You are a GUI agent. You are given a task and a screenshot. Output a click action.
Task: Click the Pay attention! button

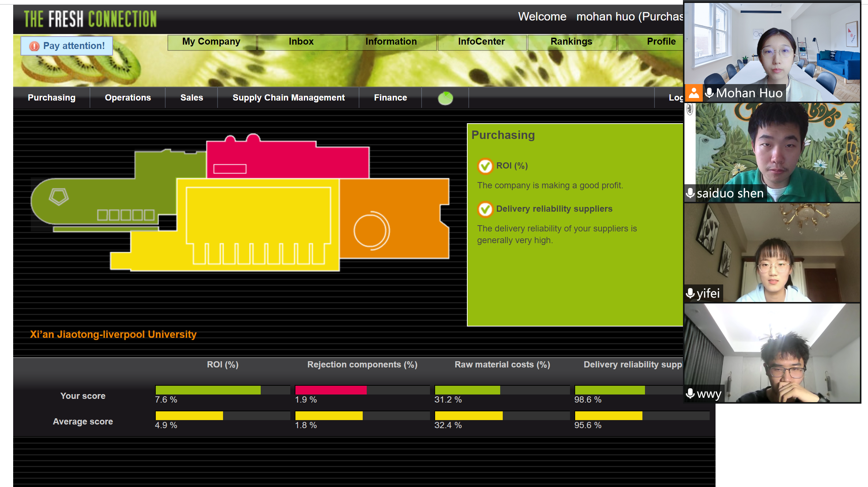[67, 46]
